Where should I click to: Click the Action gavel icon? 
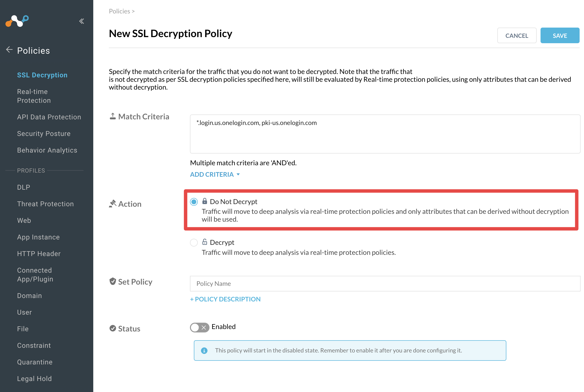[x=113, y=204]
